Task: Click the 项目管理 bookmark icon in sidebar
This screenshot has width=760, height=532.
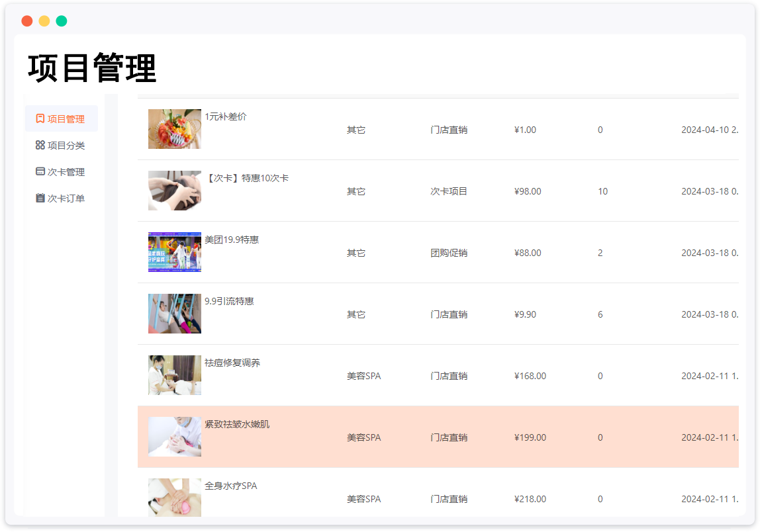Action: point(40,119)
